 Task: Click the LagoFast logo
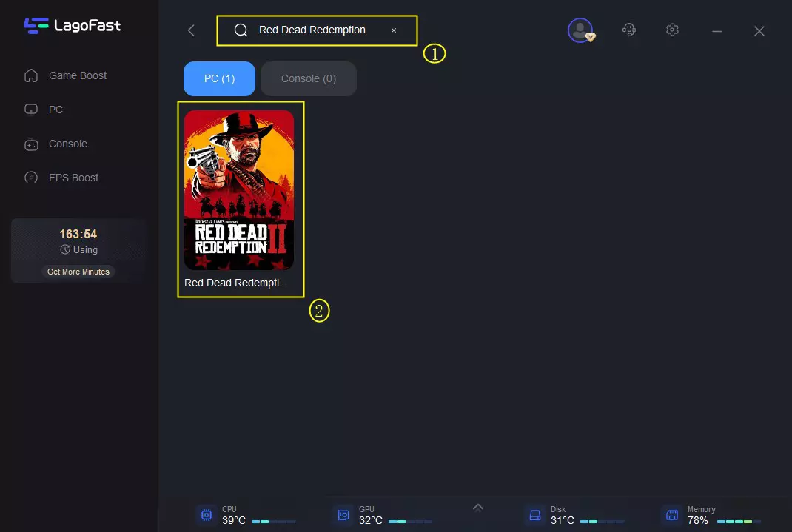pyautogui.click(x=72, y=26)
